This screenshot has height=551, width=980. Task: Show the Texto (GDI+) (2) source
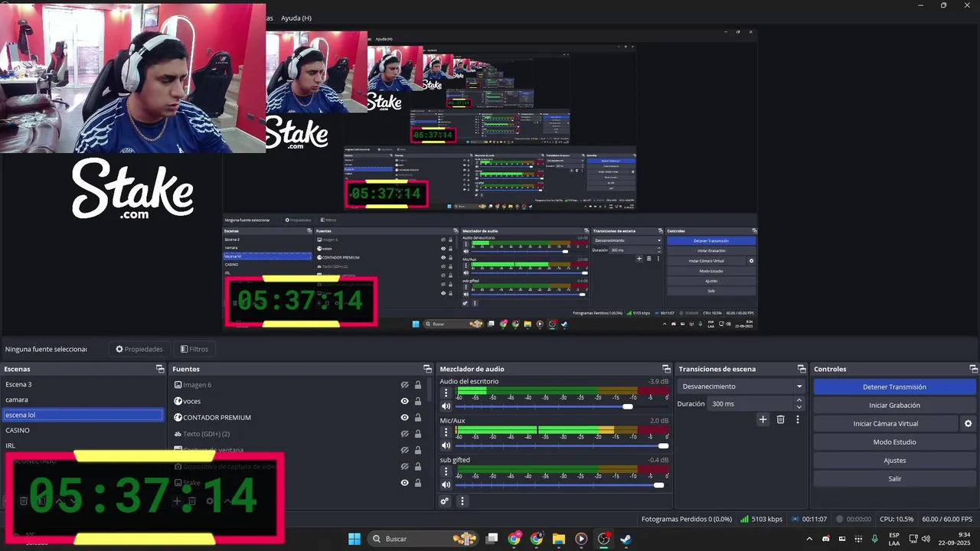pyautogui.click(x=405, y=434)
